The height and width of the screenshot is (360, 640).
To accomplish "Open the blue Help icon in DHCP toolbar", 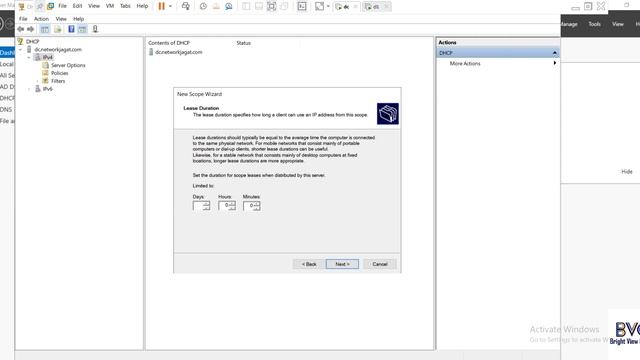I will click(71, 29).
